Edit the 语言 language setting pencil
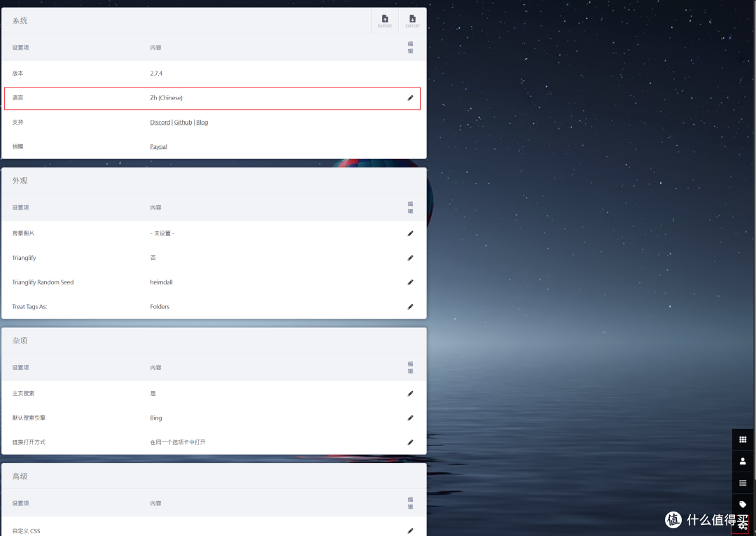Screen dimensions: 756x536 pos(410,98)
